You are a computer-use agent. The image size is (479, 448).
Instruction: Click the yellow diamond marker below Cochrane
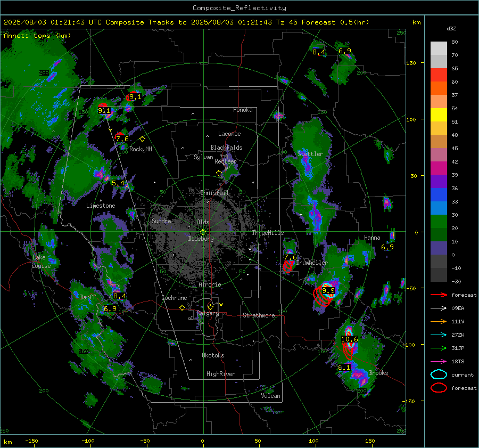click(183, 308)
